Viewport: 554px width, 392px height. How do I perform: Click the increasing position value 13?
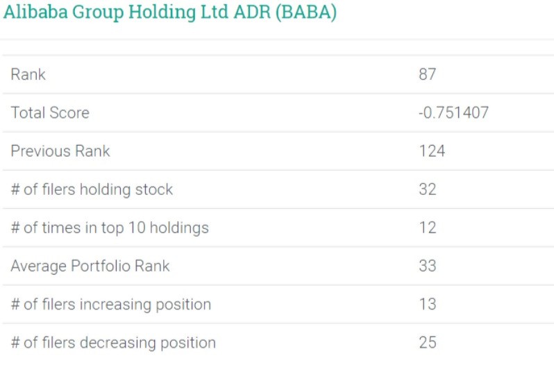(428, 304)
